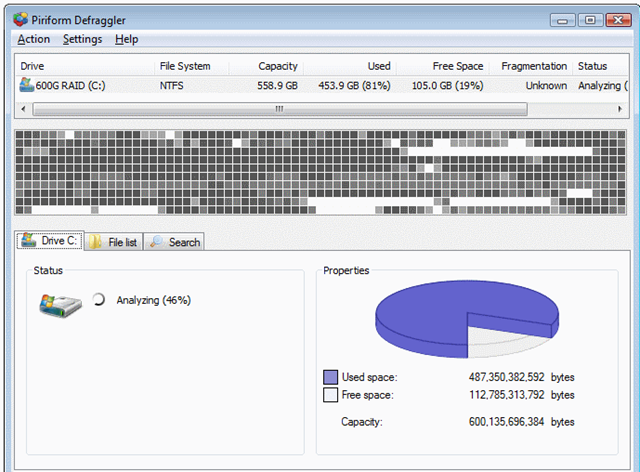Screen dimensions: 640x472
Task: Sort by the Capacity column header
Action: 266,66
